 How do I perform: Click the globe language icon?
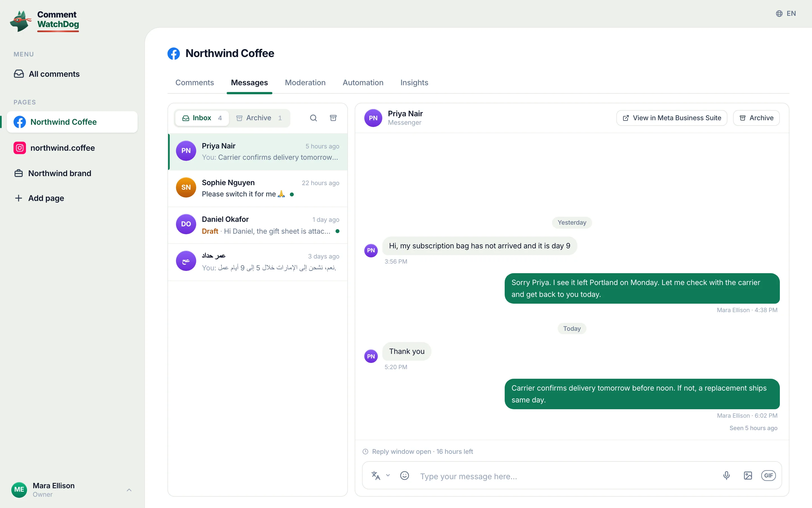pyautogui.click(x=779, y=14)
